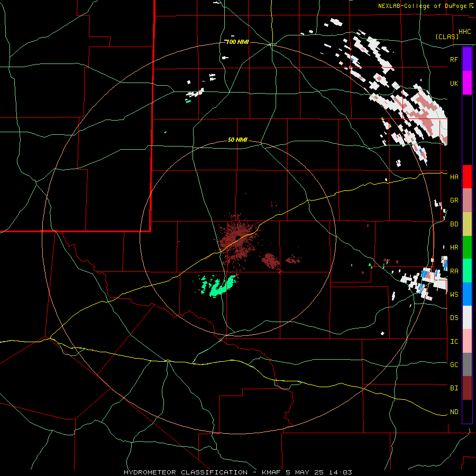
Task: Click the dark green HR legend swatch
Action: 467,248
